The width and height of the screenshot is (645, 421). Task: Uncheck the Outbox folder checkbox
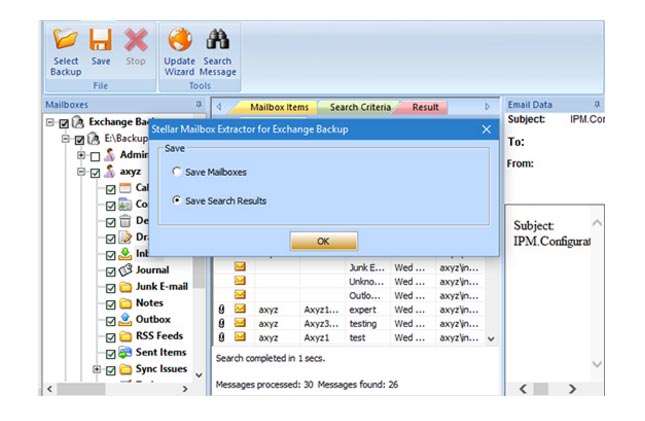pyautogui.click(x=111, y=321)
